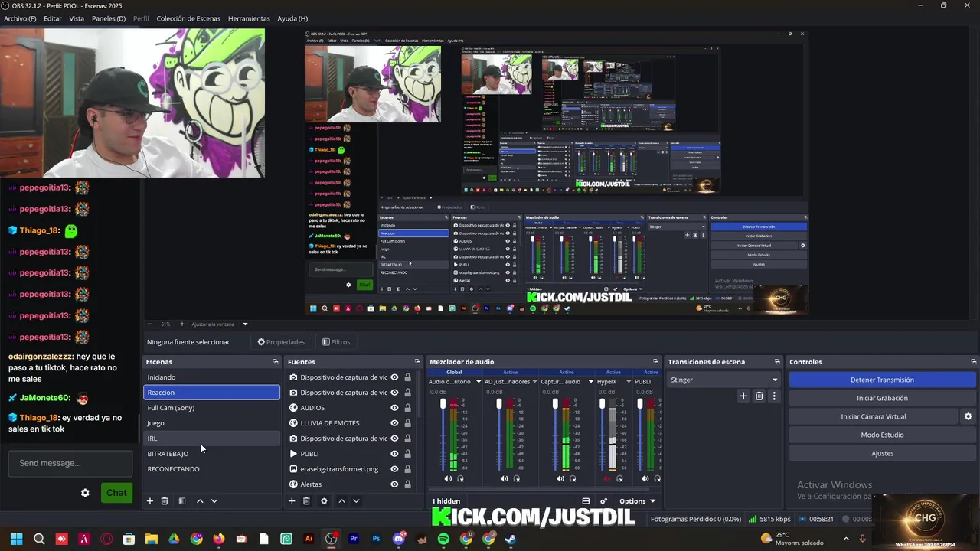This screenshot has height=551, width=980.
Task: Open Captur... audio channel menu arrow
Action: click(590, 381)
